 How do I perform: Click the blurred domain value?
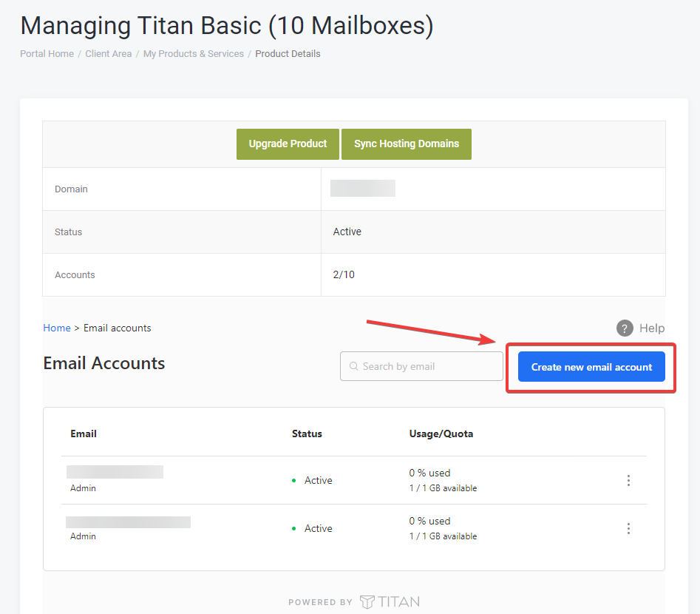click(x=362, y=188)
